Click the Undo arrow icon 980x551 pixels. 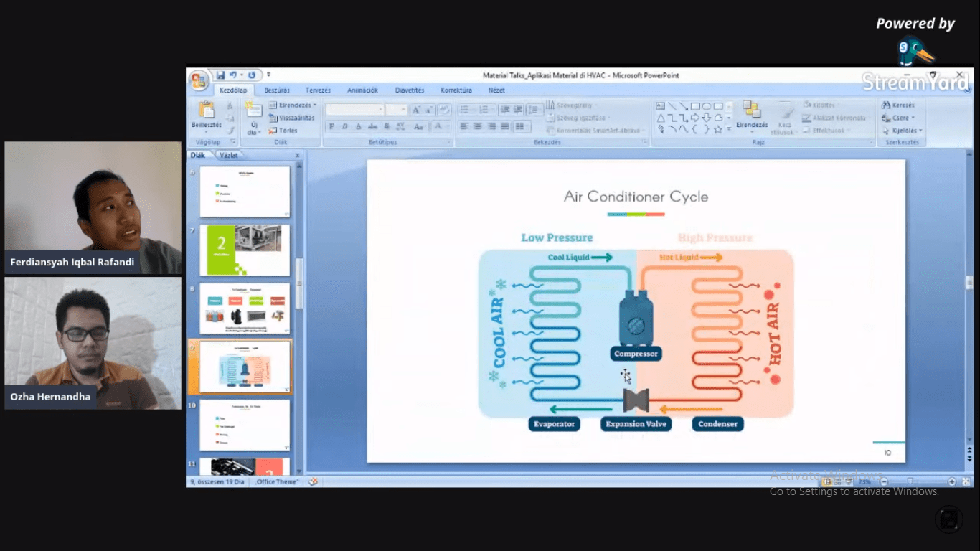coord(233,75)
